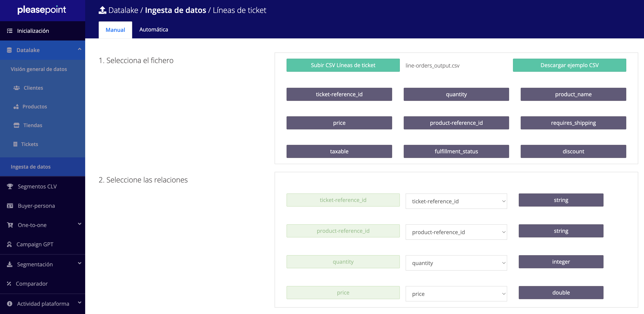The image size is (644, 314).
Task: Click the Visión general de datos link
Action: click(x=39, y=69)
